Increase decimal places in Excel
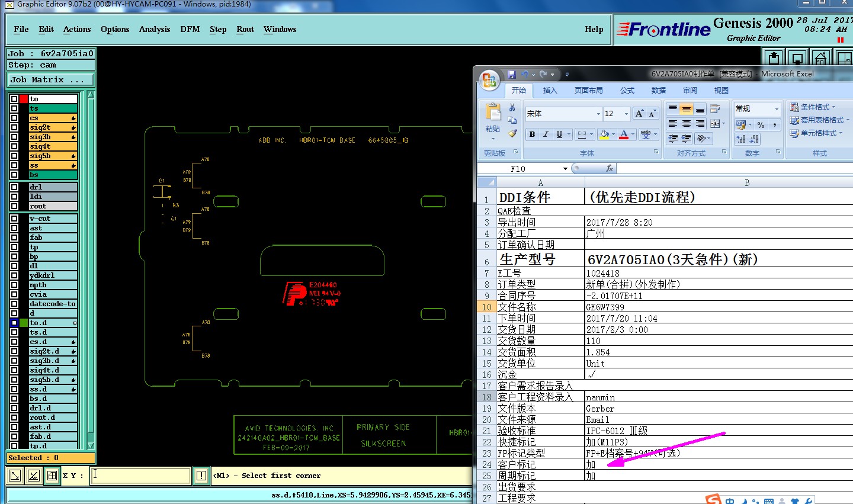The width and height of the screenshot is (853, 504). pyautogui.click(x=741, y=139)
